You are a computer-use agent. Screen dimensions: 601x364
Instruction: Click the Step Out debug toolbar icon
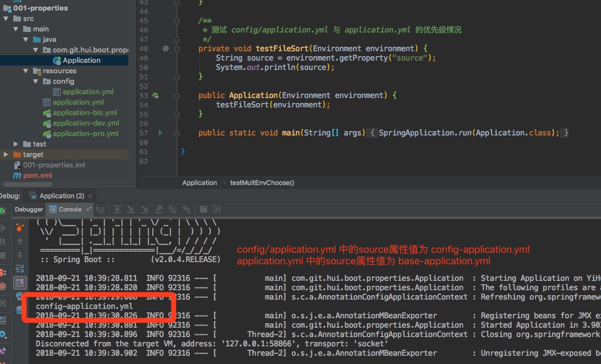point(159,209)
